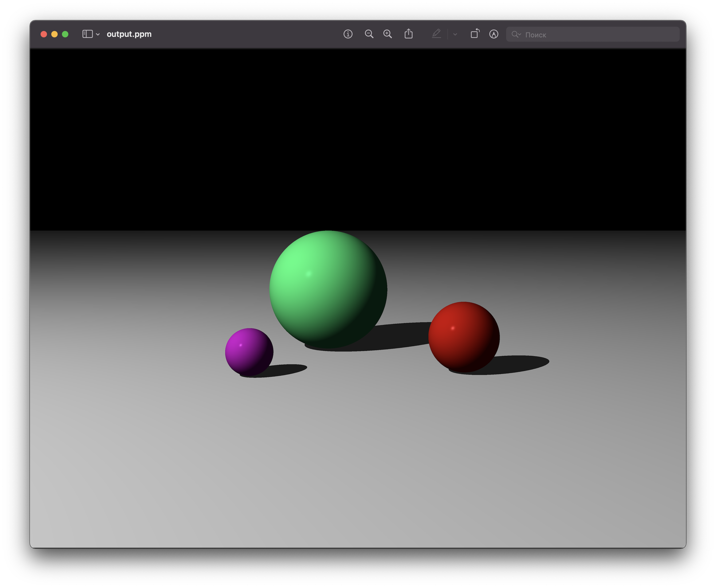The width and height of the screenshot is (716, 588).
Task: Expand the sidebar view options chevron
Action: tap(98, 34)
